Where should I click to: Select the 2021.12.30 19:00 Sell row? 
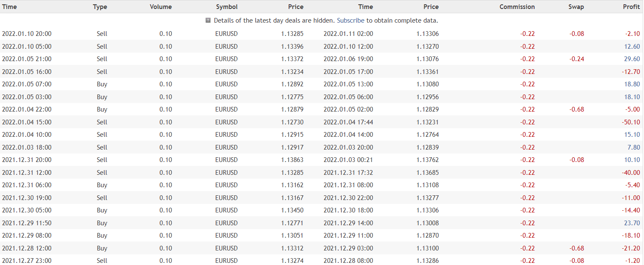pyautogui.click(x=322, y=198)
